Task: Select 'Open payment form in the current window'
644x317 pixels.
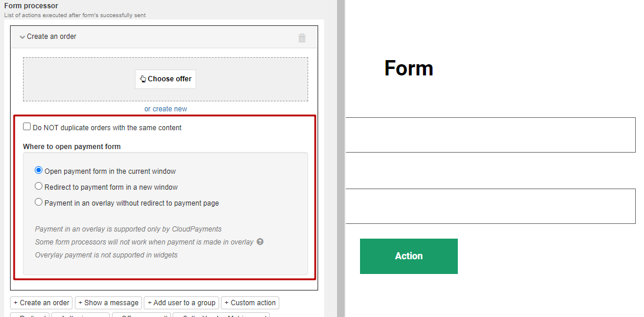Action: (39, 170)
